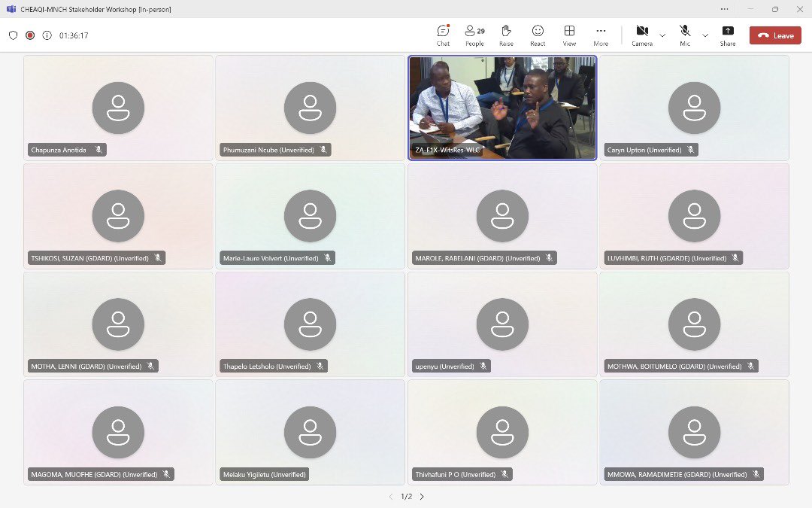Turn on the Camera
The image size is (812, 508).
[642, 36]
